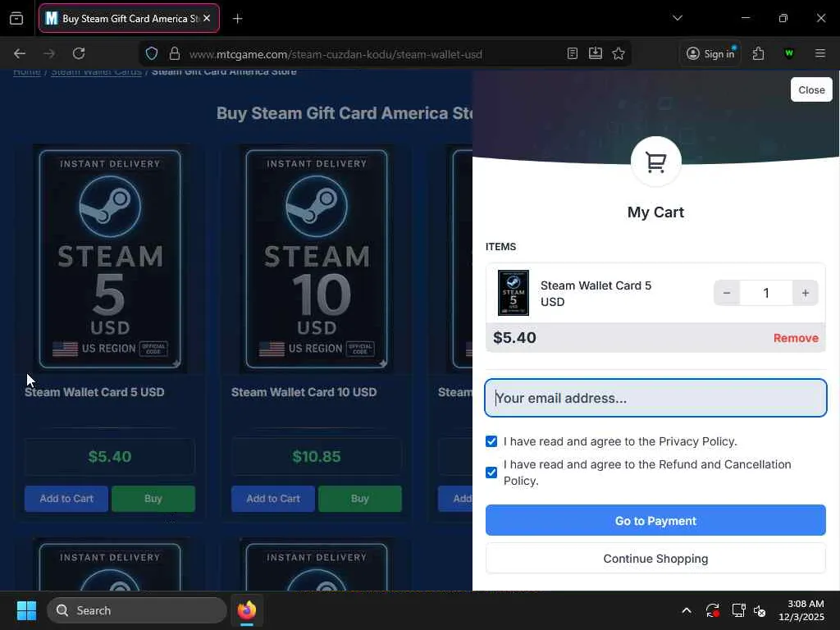Open the Windows Start menu
840x630 pixels.
[26, 610]
